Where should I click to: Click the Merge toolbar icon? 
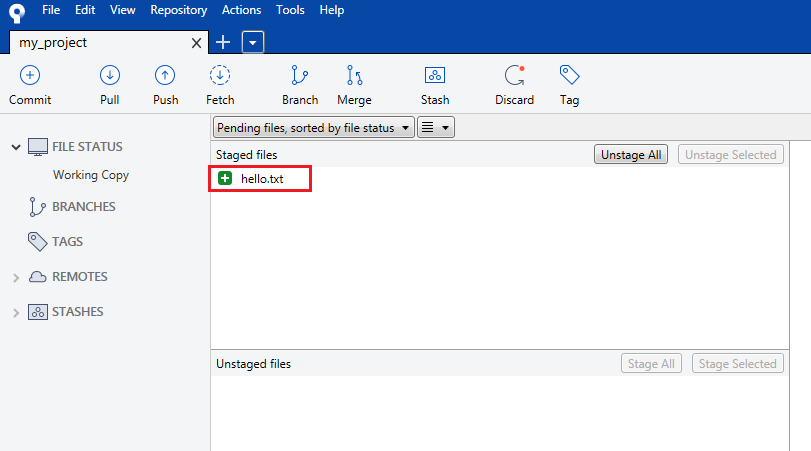point(354,76)
